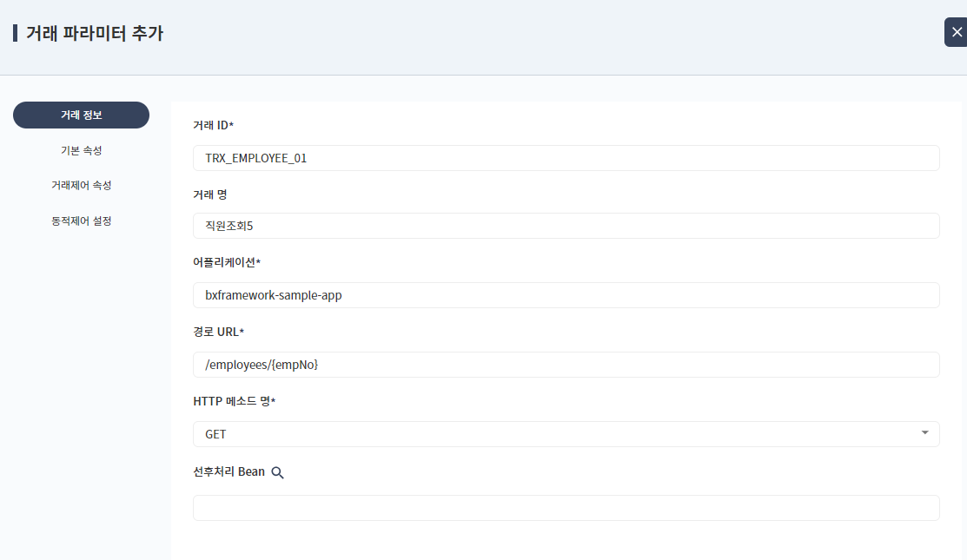Click the 거래 ID* label
The width and height of the screenshot is (967, 560).
214,126
